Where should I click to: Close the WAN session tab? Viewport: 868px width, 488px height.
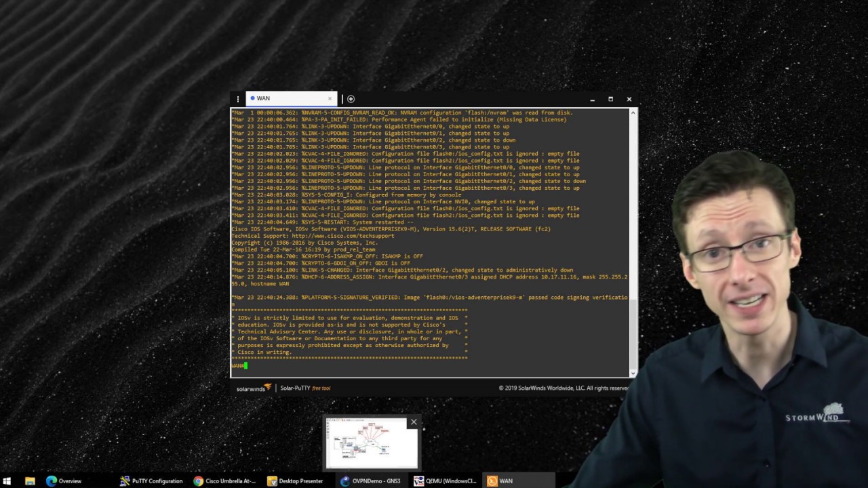click(330, 99)
